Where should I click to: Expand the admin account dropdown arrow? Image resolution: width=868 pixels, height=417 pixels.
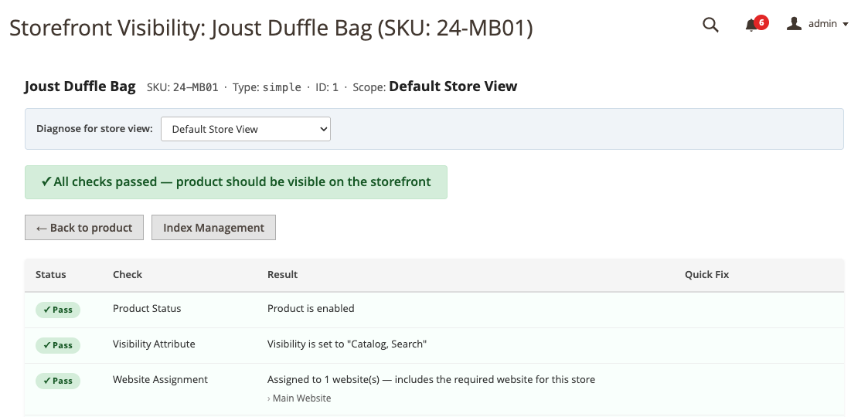[846, 25]
